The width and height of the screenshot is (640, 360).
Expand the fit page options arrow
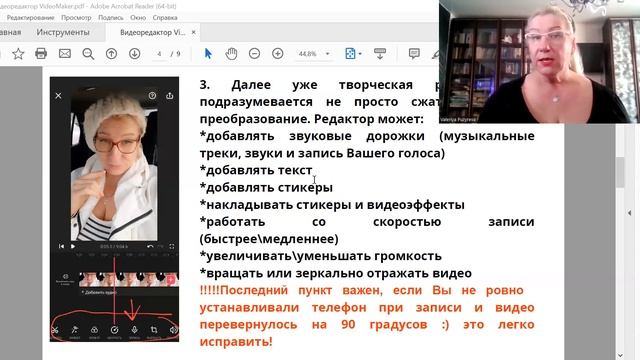(360, 54)
